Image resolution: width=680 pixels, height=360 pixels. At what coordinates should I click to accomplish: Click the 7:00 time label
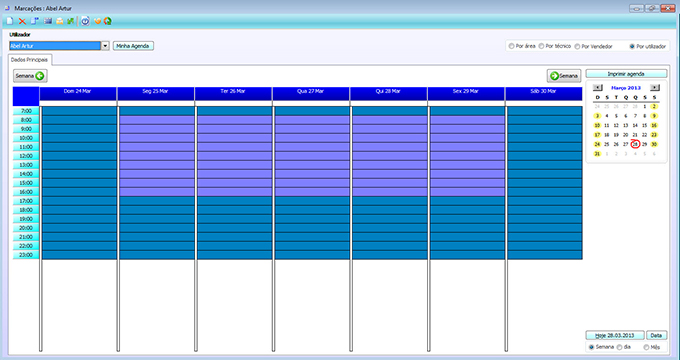coord(26,111)
